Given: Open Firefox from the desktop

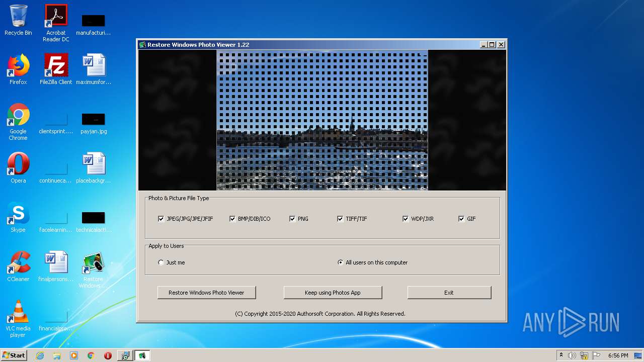Looking at the screenshot, I should [18, 69].
